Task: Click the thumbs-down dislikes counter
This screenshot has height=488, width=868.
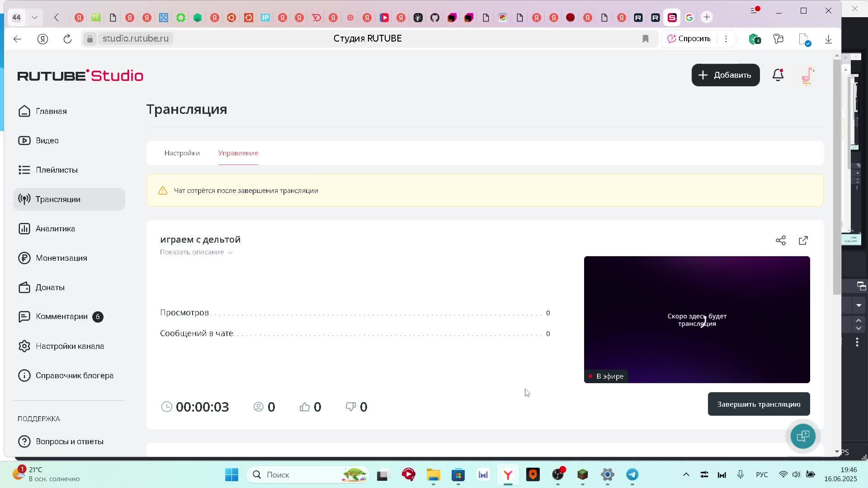Action: tap(356, 407)
